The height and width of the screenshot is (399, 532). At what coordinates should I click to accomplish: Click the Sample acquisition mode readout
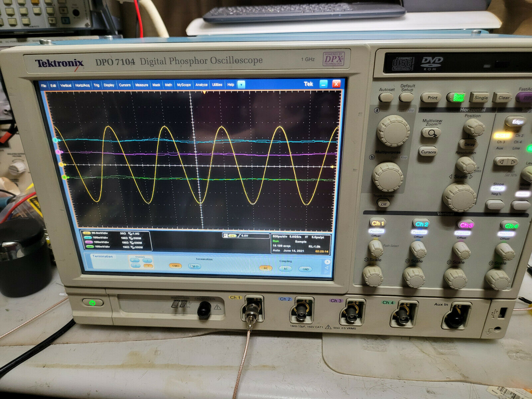pyautogui.click(x=301, y=242)
